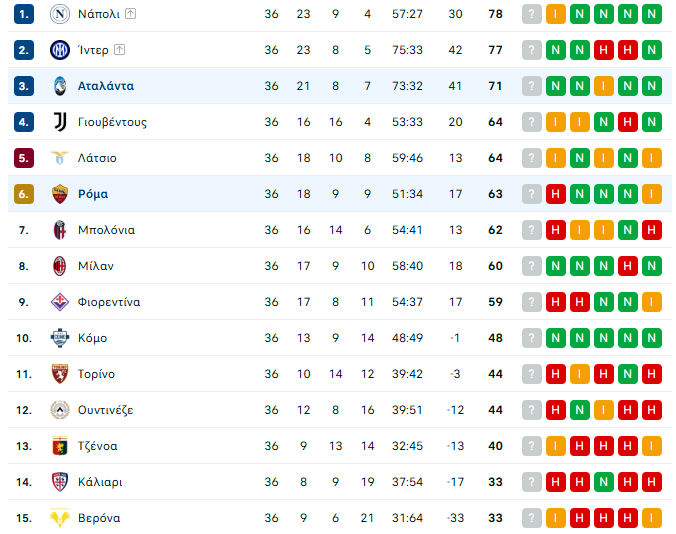
Task: Open Νάπολι's upcoming match question-mark badge
Action: coord(532,14)
